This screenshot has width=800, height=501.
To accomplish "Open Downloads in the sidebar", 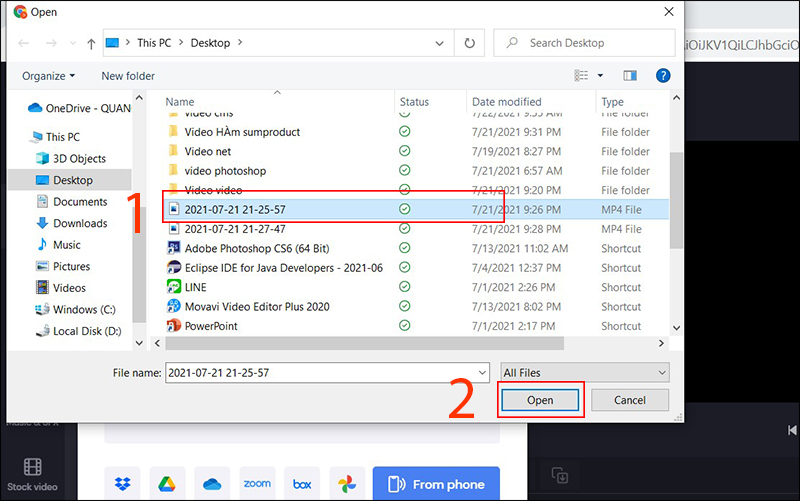I will click(x=72, y=223).
